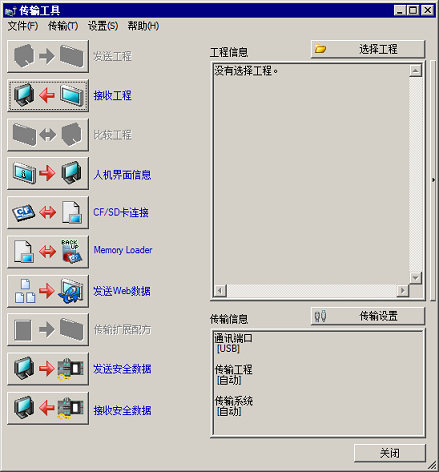
Task: Open the 帮助(H) menu
Action: pos(143,26)
